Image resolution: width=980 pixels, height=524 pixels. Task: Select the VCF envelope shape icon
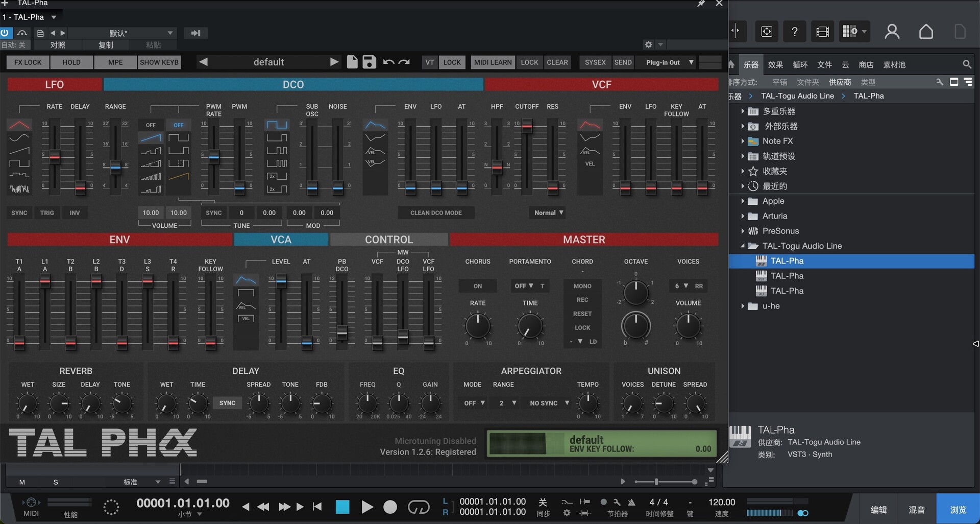(x=590, y=125)
